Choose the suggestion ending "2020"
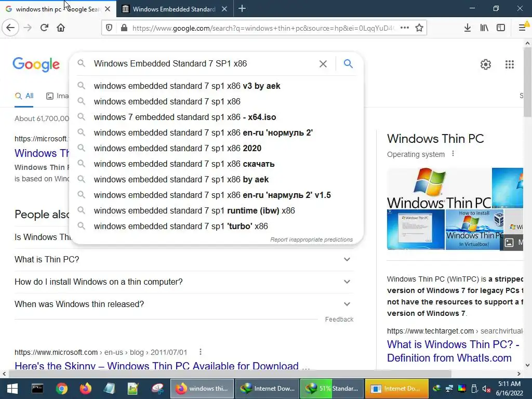The height and width of the screenshot is (399, 532). (x=216, y=148)
